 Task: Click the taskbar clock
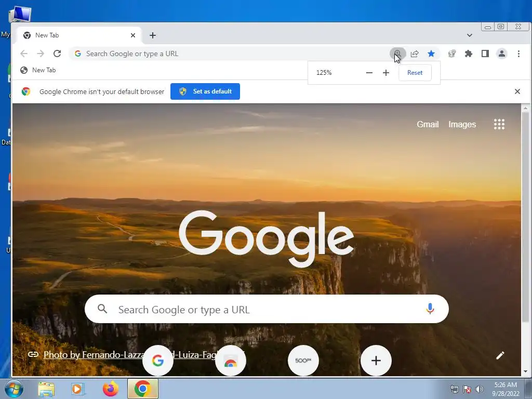pyautogui.click(x=506, y=389)
